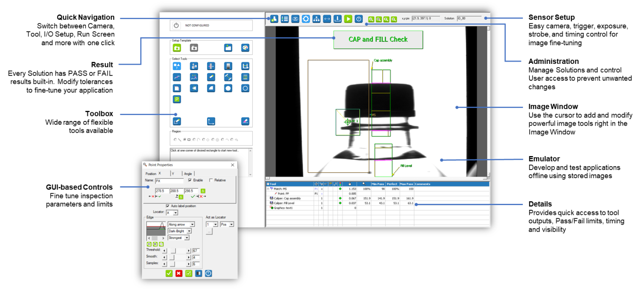Zoom in on edge graph in Point Properties
The height and width of the screenshot is (291, 644).
[x=149, y=244]
